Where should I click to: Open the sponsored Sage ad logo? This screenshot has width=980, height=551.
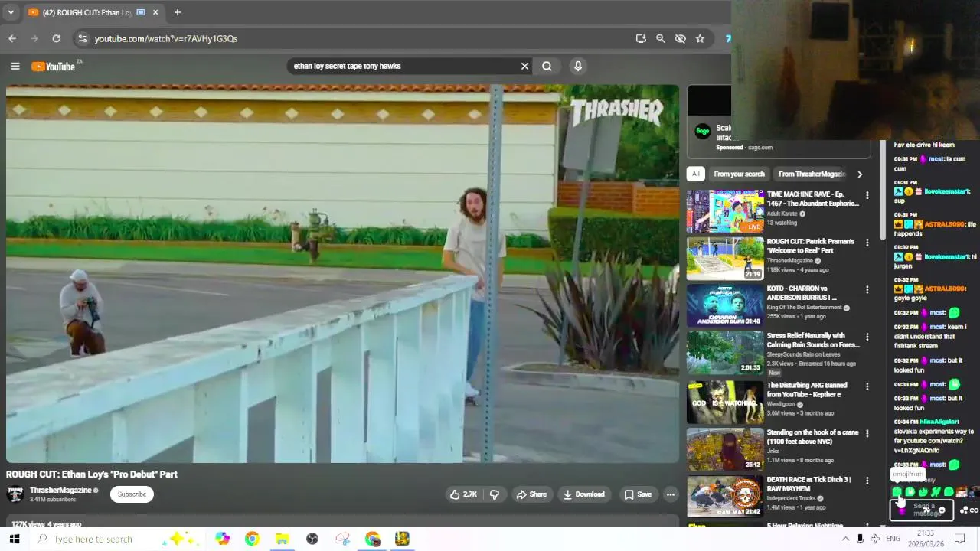702,131
